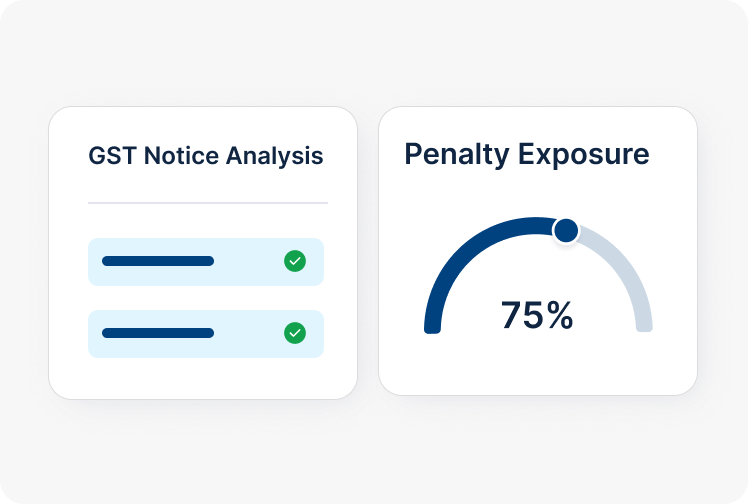Click the gray background above the cards
The height and width of the screenshot is (504, 748).
pyautogui.click(x=374, y=55)
